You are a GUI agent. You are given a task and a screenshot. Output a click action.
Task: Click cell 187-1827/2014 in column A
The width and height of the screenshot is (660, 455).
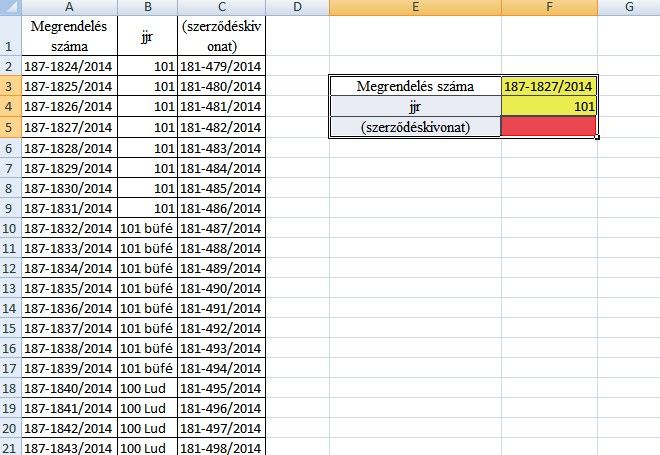pyautogui.click(x=69, y=127)
